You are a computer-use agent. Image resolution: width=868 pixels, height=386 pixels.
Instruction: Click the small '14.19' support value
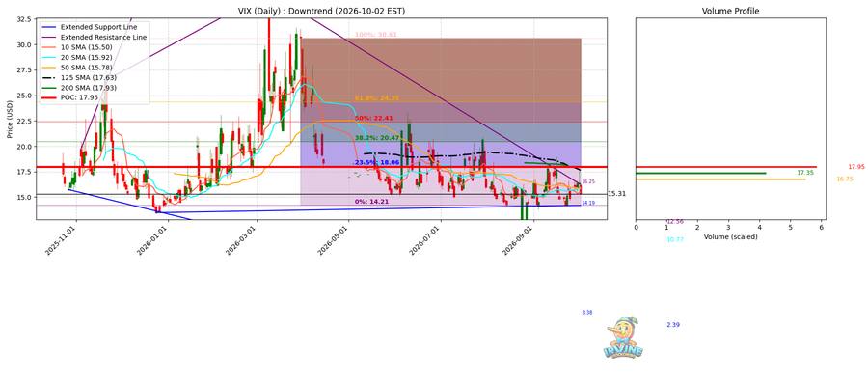tap(588, 203)
